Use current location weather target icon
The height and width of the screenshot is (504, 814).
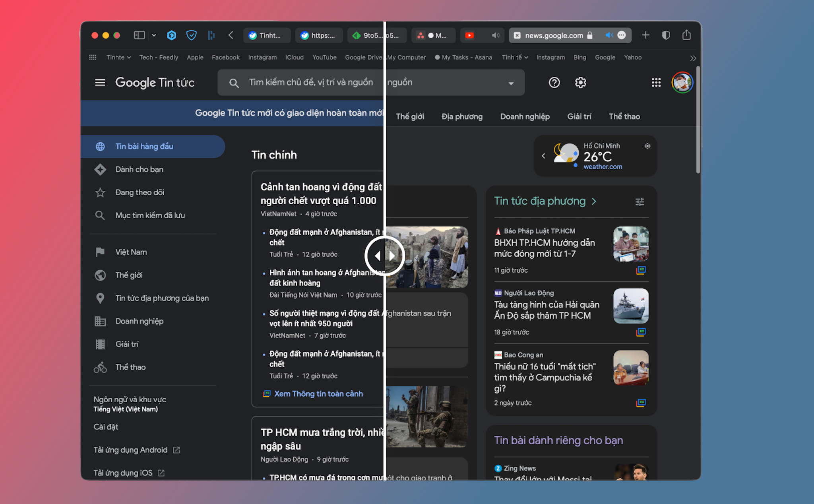coord(647,146)
